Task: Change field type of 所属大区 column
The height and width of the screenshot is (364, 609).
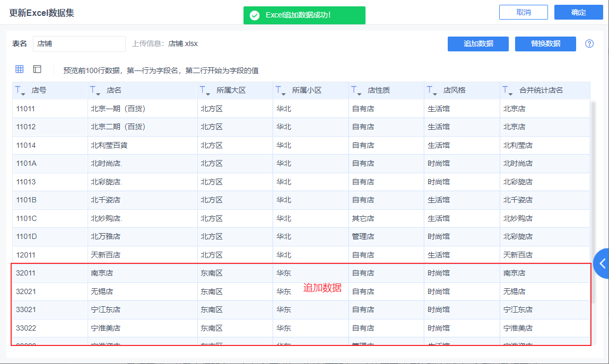Action: [x=205, y=91]
